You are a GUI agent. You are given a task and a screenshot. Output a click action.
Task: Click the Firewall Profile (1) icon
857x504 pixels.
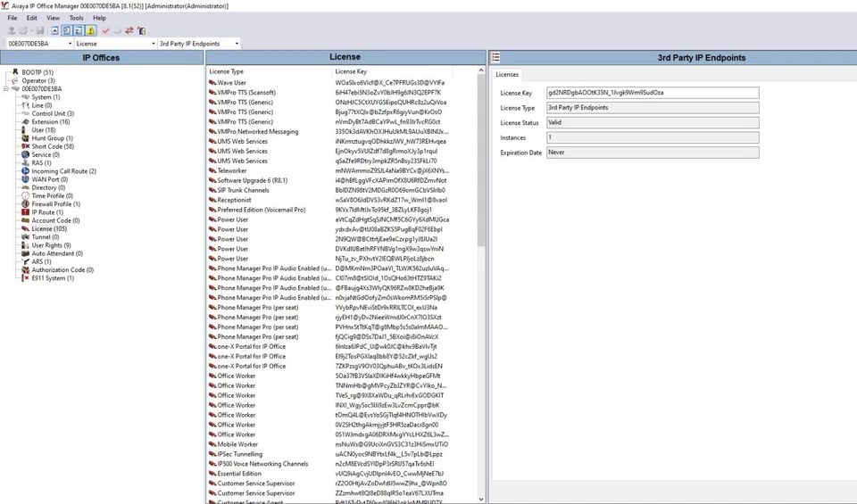coord(25,203)
